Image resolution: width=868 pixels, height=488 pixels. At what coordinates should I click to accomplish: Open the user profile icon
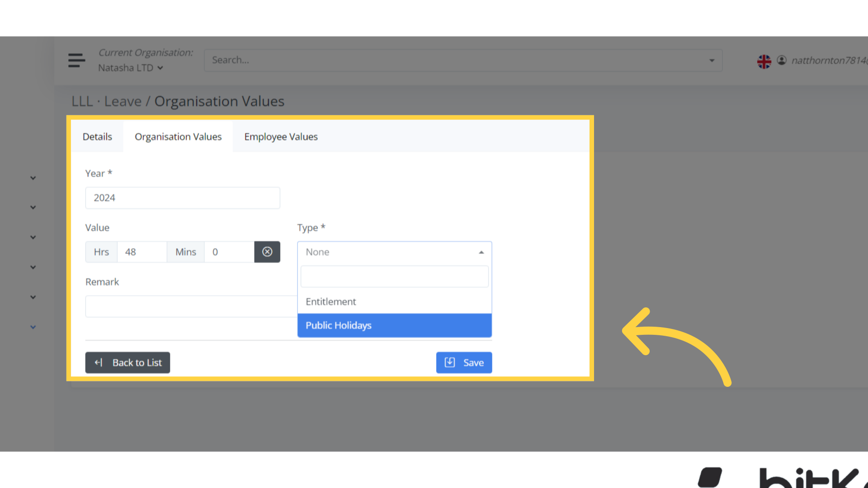pos(782,60)
